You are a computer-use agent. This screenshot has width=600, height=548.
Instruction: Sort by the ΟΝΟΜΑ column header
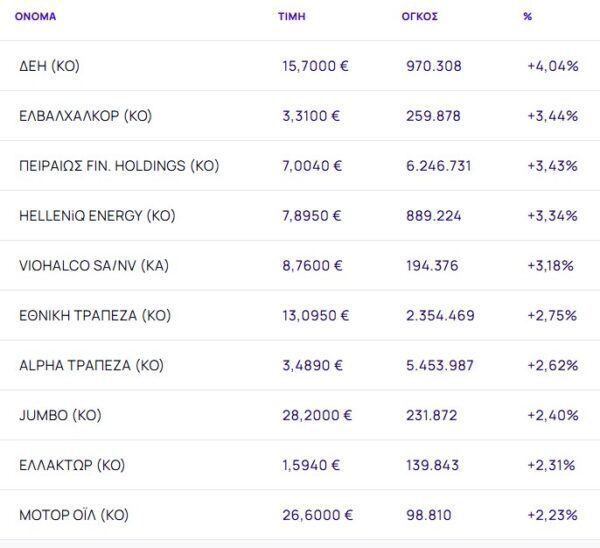(35, 17)
